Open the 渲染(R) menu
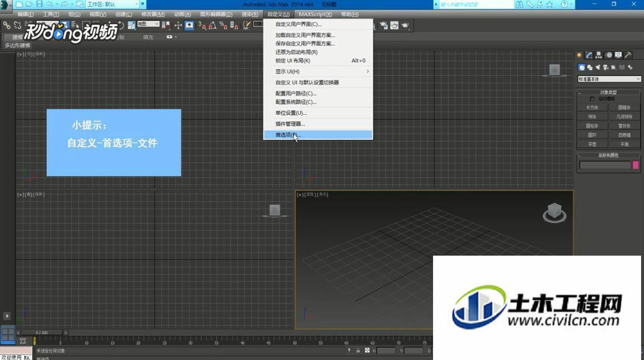This screenshot has height=360, width=644. tap(250, 15)
